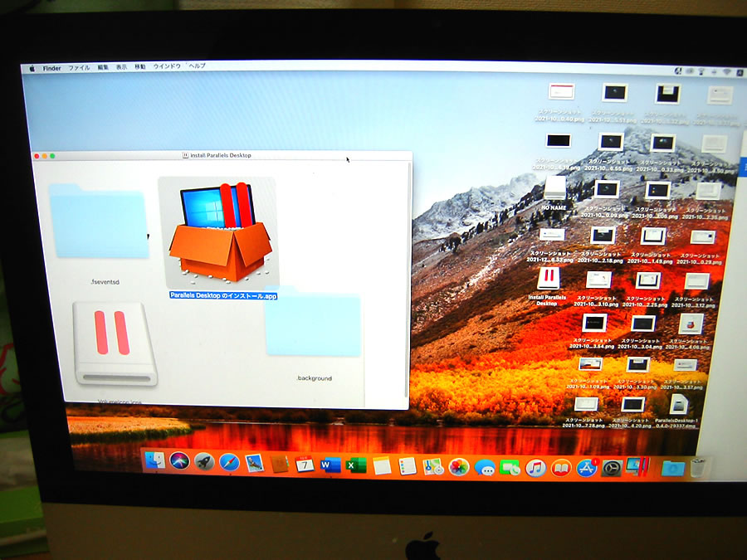747x560 pixels.
Task: Select the VolumeIcon.icns drive icon
Action: (115, 343)
